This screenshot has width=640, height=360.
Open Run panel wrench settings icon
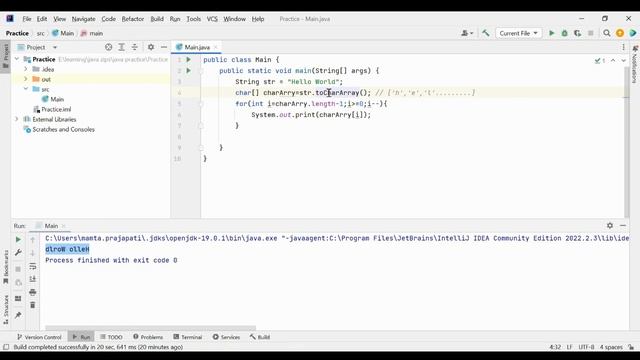pyautogui.click(x=18, y=253)
